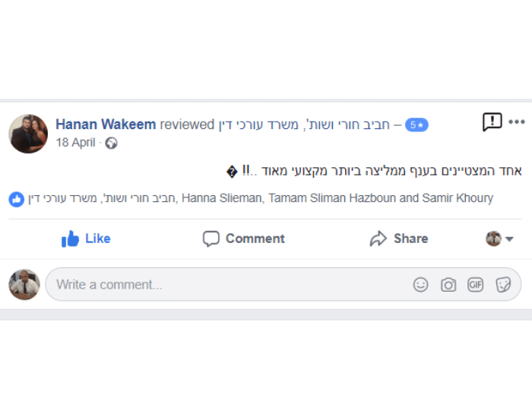The width and height of the screenshot is (532, 420).
Task: Click the globe public privacy icon
Action: [111, 143]
